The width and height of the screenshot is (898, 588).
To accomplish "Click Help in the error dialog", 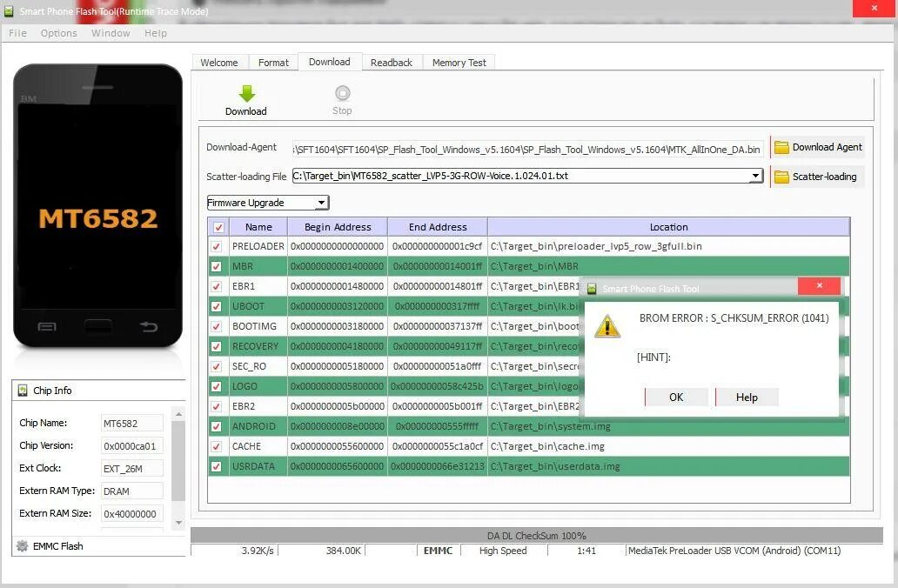I will (x=747, y=398).
